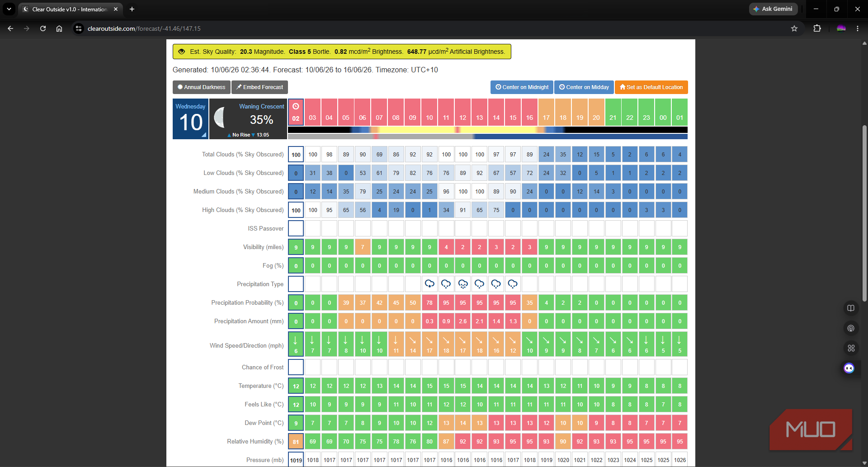The image size is (868, 467).
Task: Select hour 17 in the timeline header
Action: tap(546, 112)
